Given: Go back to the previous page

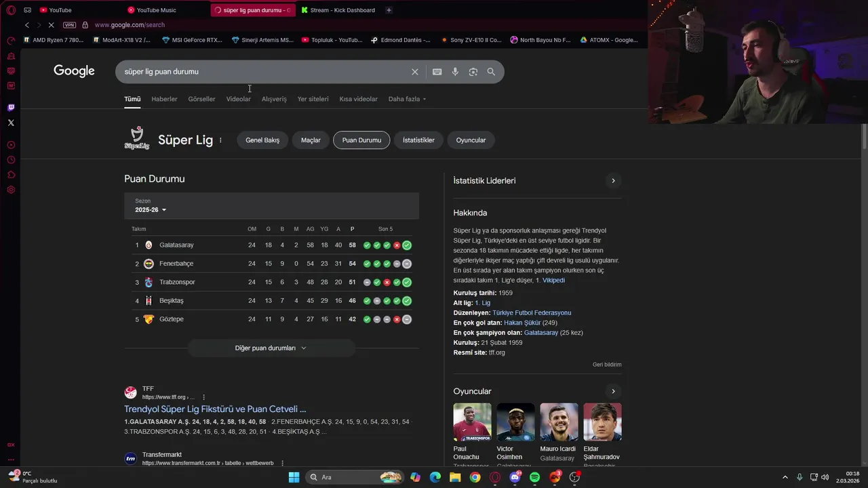Looking at the screenshot, I should (x=26, y=25).
